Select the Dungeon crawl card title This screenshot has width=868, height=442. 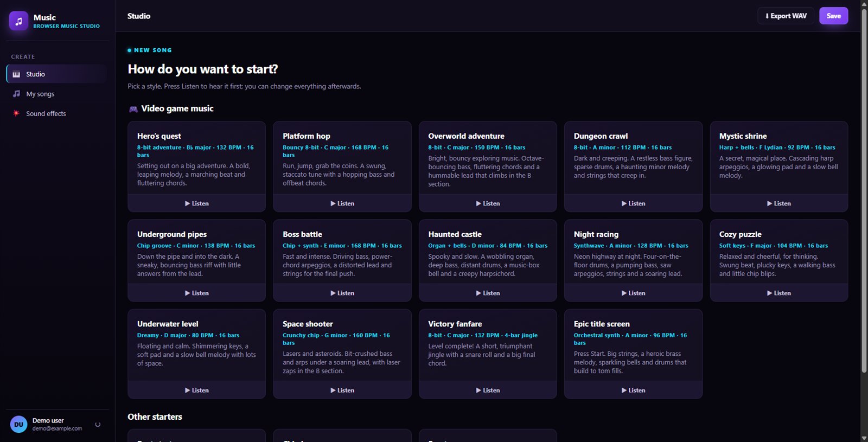click(x=601, y=136)
